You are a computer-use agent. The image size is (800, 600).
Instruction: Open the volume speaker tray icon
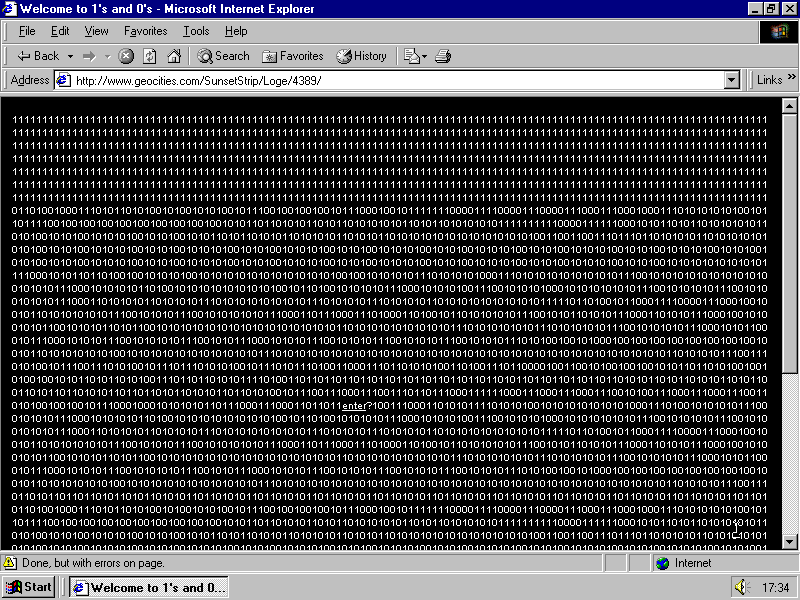coord(740,587)
